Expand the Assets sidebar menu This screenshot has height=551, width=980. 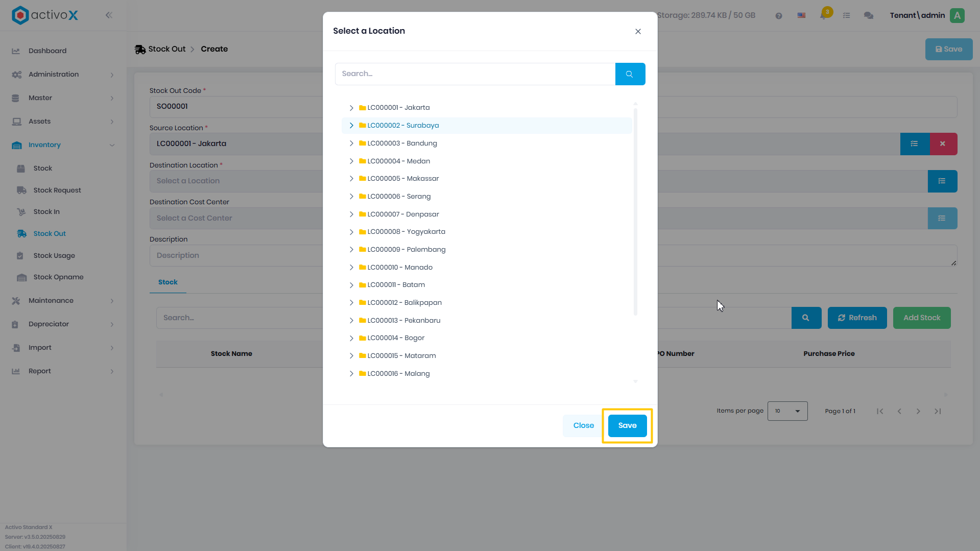pos(63,122)
